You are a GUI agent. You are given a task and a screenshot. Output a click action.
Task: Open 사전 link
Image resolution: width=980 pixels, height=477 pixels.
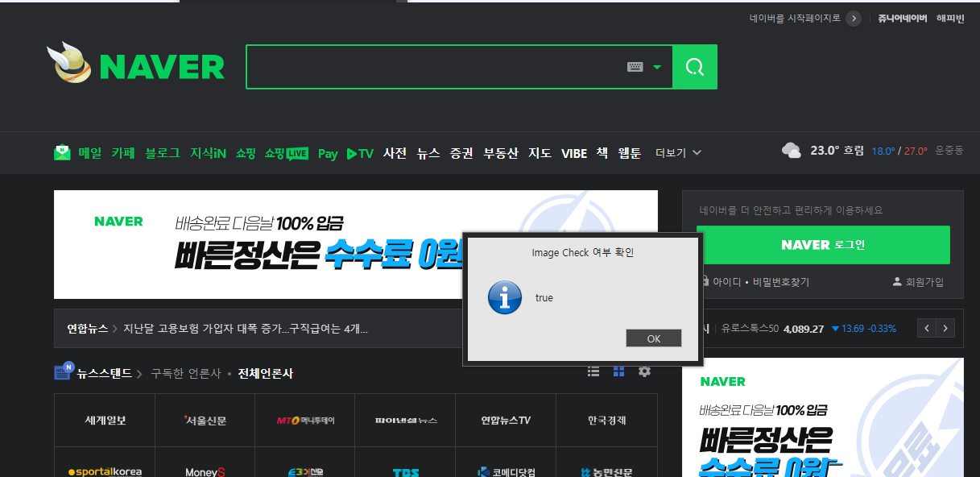[x=395, y=153]
